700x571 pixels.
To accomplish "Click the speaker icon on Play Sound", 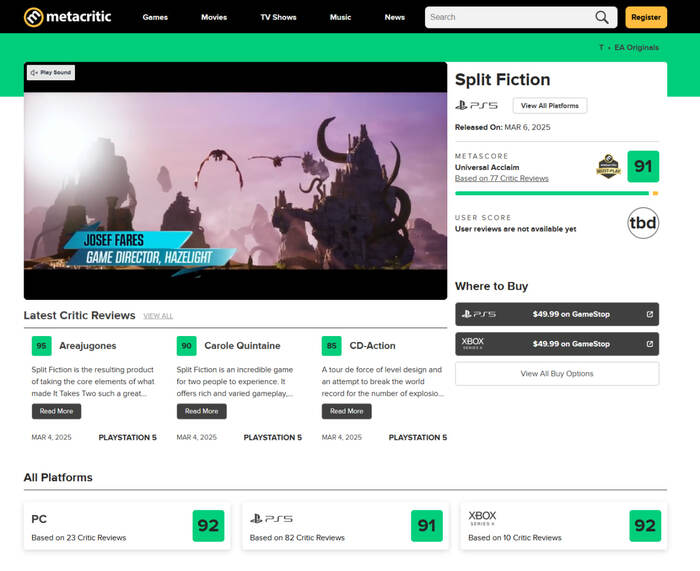I will click(34, 72).
